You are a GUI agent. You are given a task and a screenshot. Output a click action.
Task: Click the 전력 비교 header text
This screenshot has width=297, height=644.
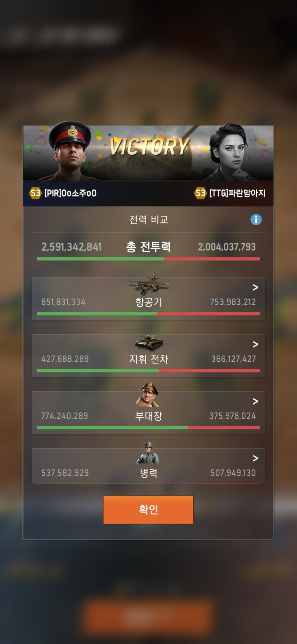pyautogui.click(x=148, y=220)
